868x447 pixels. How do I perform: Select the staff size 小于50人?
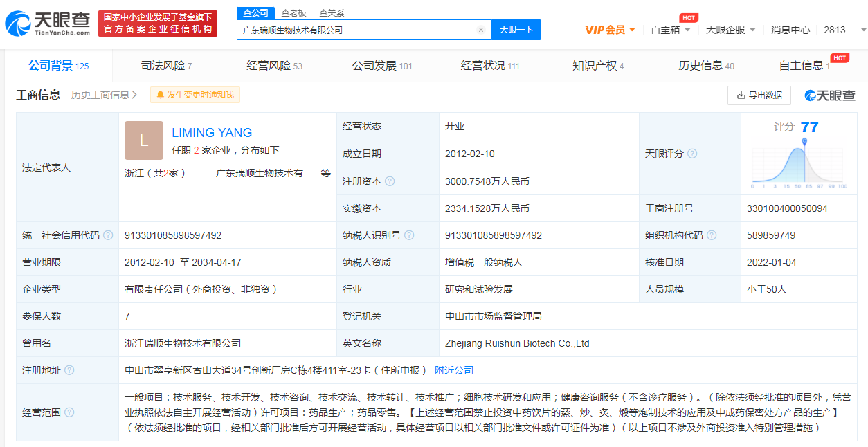pos(767,289)
